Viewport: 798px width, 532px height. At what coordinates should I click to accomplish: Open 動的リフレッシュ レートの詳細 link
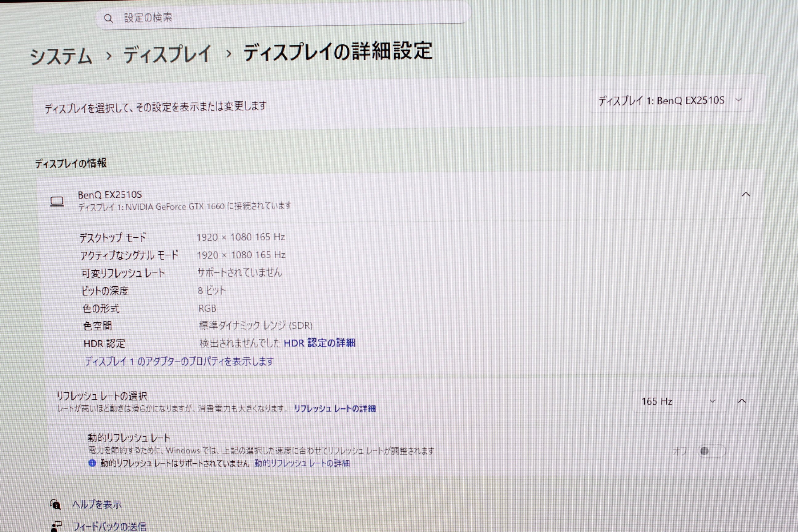point(302,463)
